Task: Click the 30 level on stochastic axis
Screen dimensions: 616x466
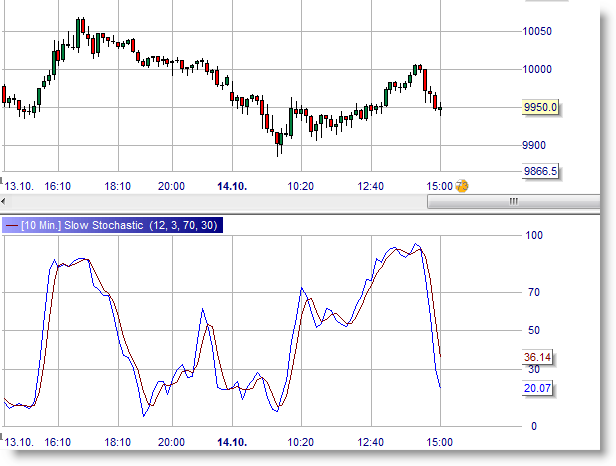Action: click(534, 369)
